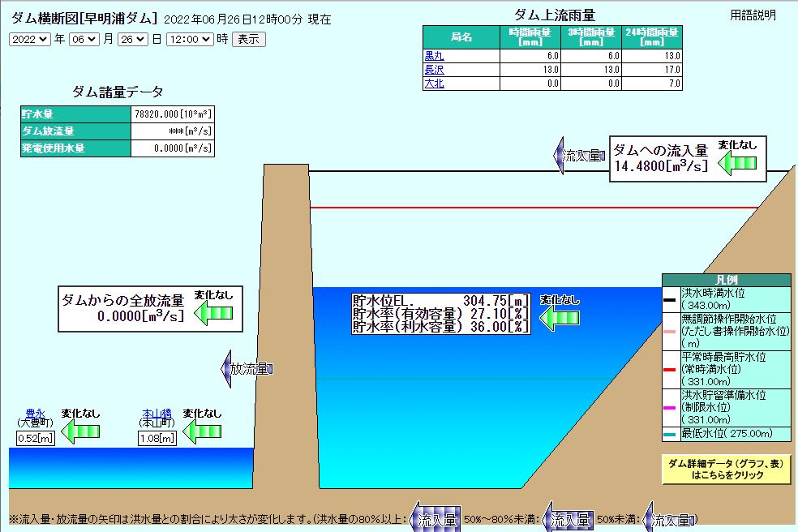
Task: Open the year dropdown showing 2022
Action: (30, 38)
